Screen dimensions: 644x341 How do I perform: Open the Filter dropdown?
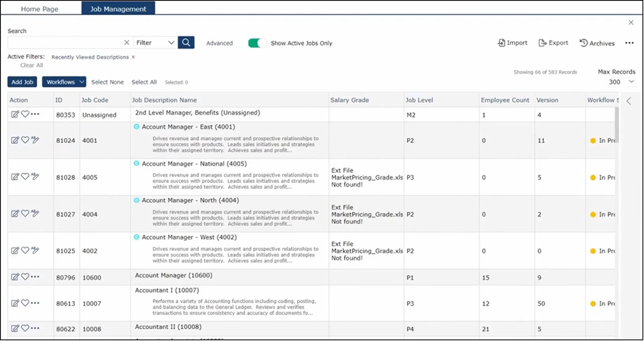pos(155,43)
